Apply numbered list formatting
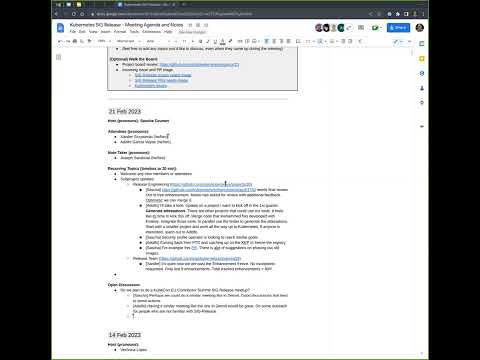This screenshot has height=360, width=480. (332, 41)
